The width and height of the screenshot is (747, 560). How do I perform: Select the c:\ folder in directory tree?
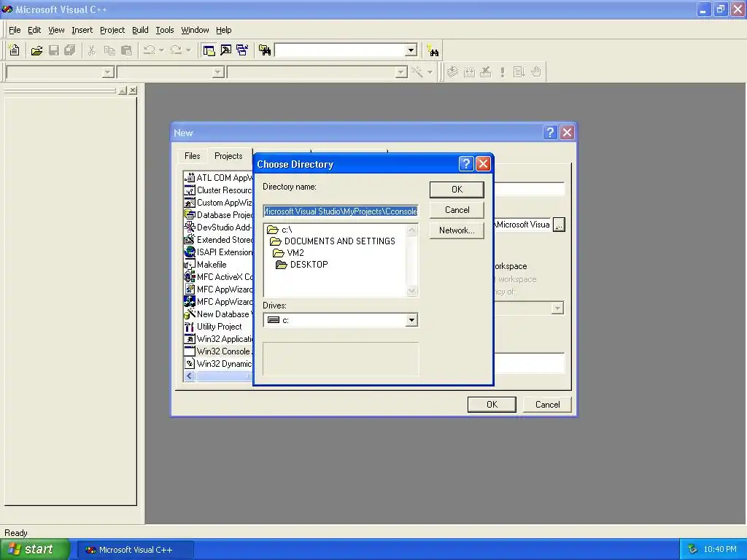point(279,230)
